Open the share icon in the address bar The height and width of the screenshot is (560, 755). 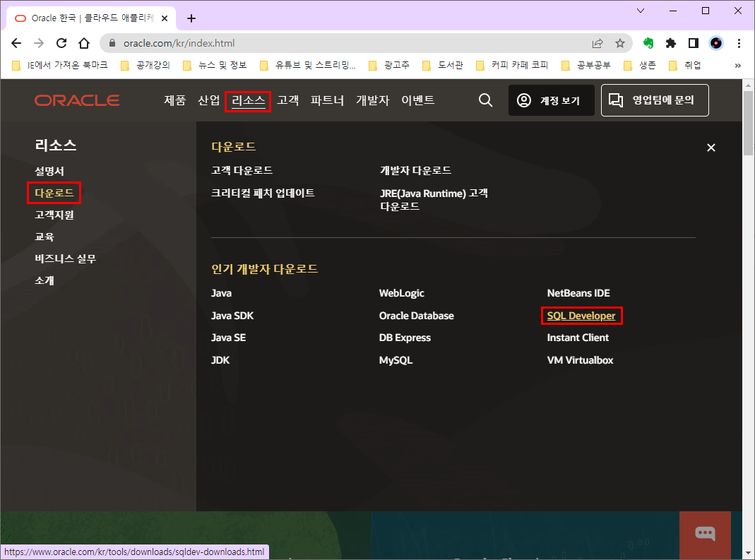pos(598,43)
